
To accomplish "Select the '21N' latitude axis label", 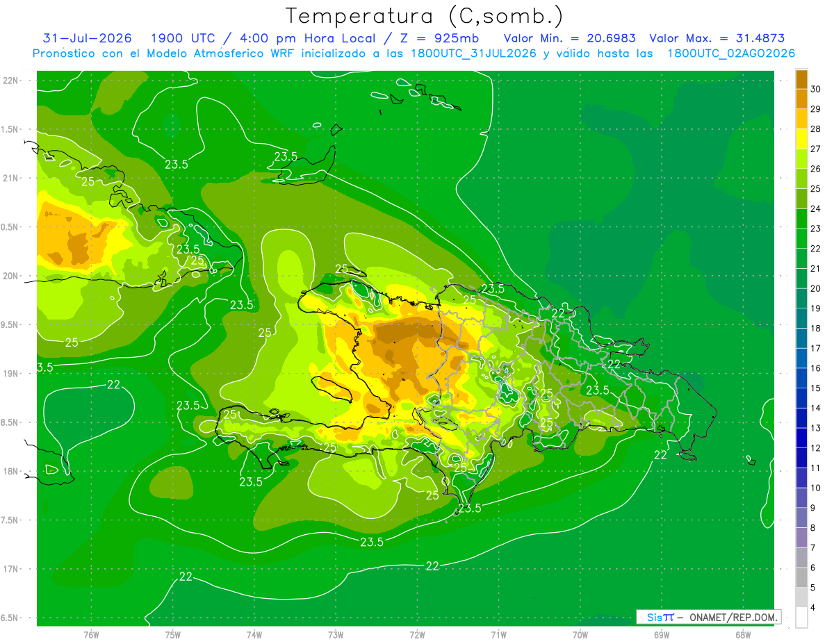I will (x=10, y=178).
